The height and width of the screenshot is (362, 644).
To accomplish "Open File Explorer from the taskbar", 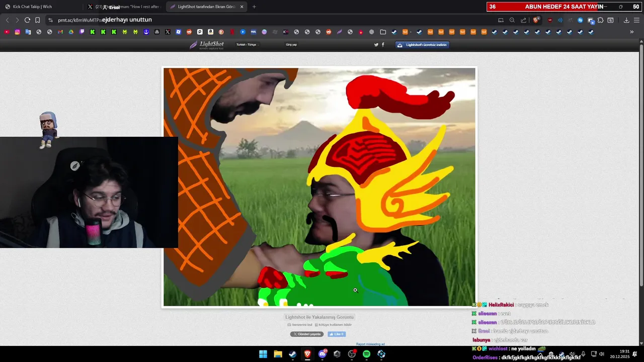I will click(x=278, y=354).
